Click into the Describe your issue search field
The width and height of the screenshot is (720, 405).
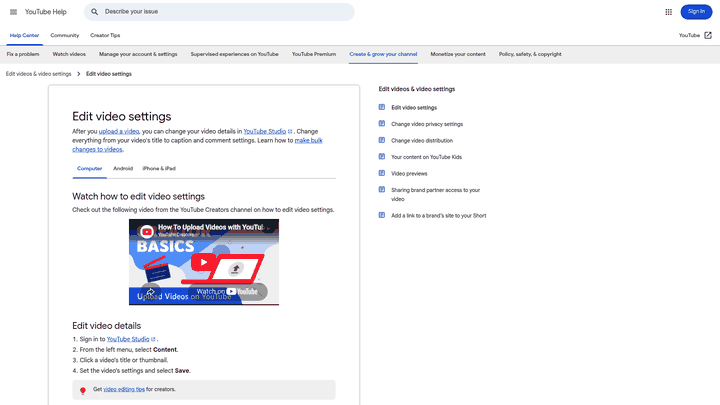(219, 12)
